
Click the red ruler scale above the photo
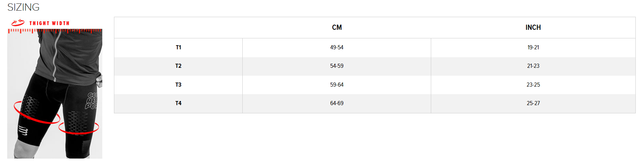[x=55, y=31]
